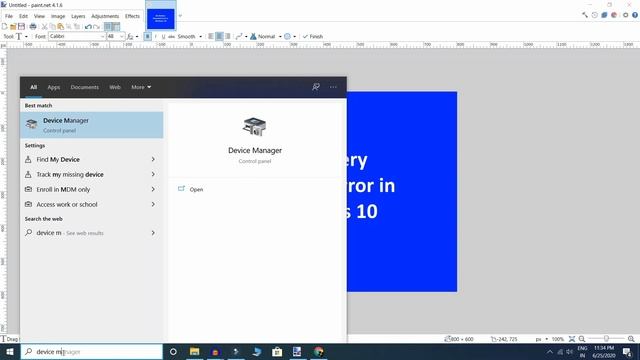The width and height of the screenshot is (640, 360).
Task: Switch to Documents search filter tab
Action: point(84,87)
